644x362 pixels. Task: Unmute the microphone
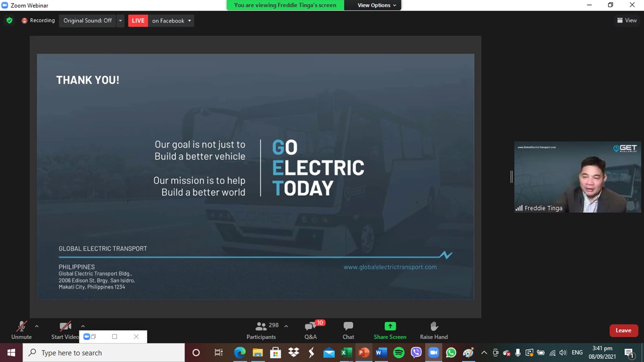coord(22,330)
